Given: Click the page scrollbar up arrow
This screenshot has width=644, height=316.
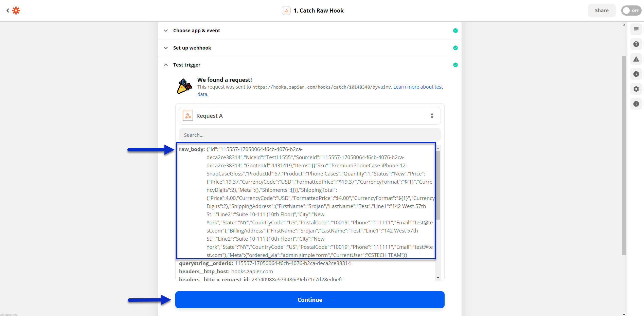Looking at the screenshot, I should coord(624,25).
